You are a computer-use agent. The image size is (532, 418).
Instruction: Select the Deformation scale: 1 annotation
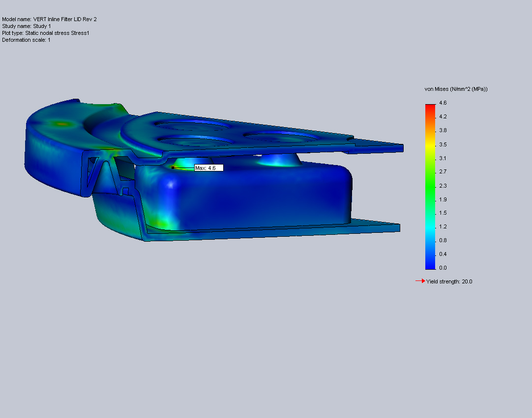click(26, 40)
